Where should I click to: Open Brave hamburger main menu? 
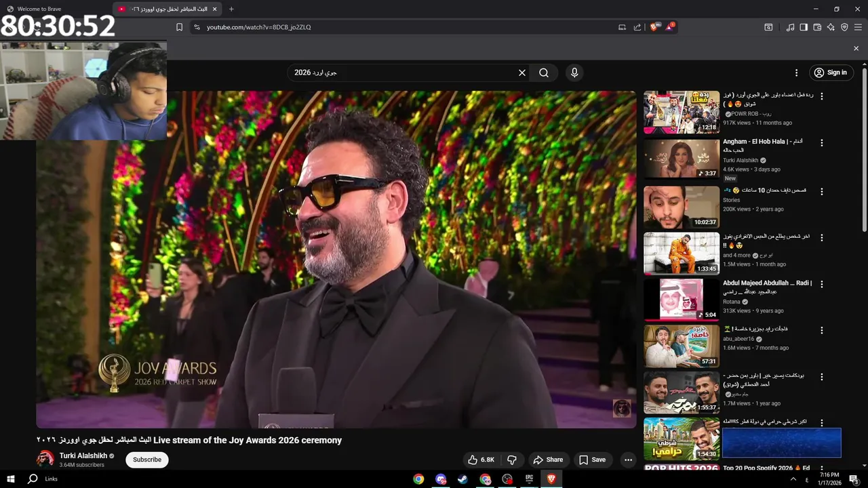858,27
